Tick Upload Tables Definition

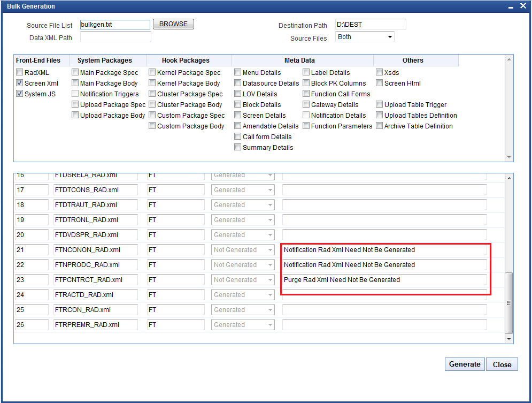[x=380, y=115]
